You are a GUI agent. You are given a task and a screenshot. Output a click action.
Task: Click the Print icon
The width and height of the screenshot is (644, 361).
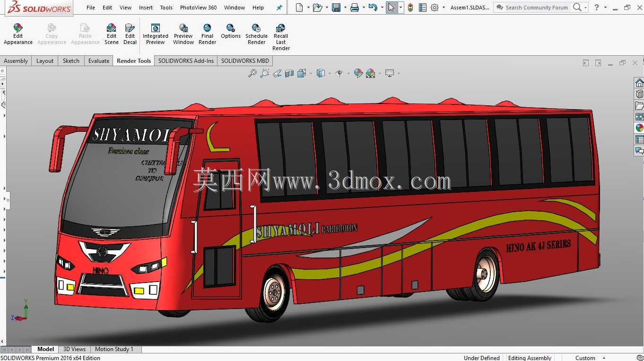355,8
